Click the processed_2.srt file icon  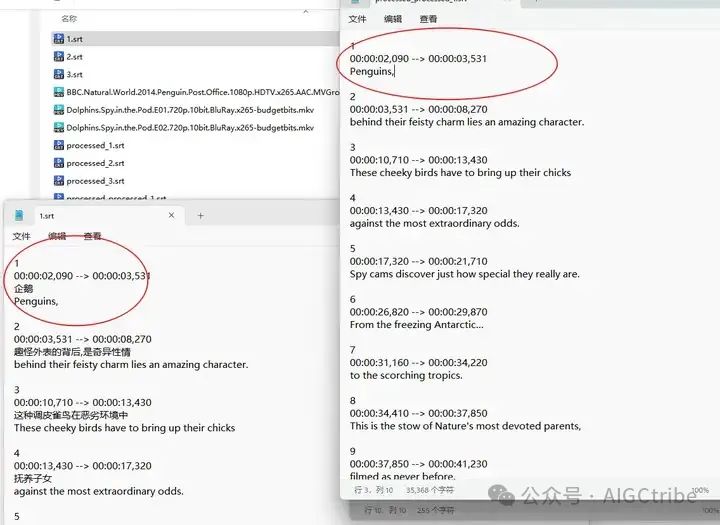(x=58, y=163)
